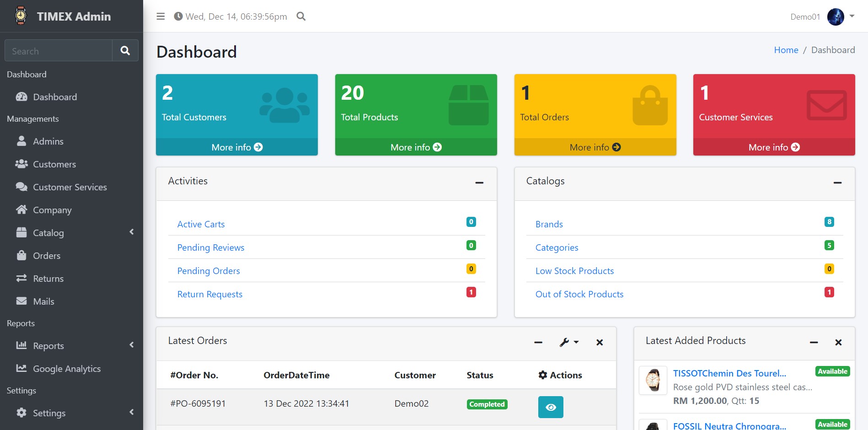This screenshot has width=868, height=430.
Task: Click the Total Products box icon
Action: coord(469,105)
